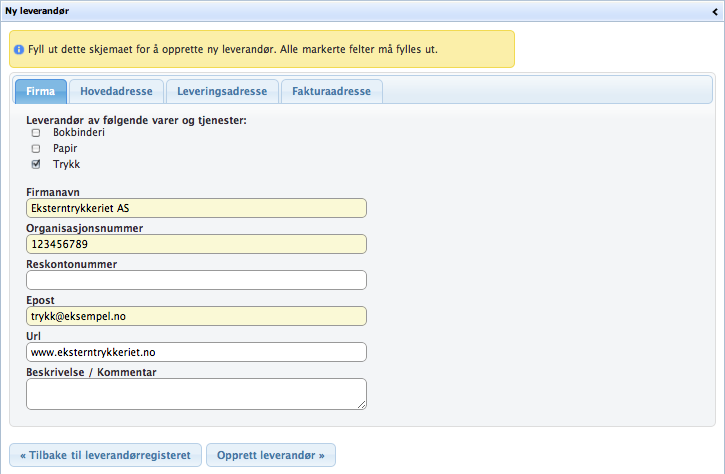This screenshot has height=474, width=725.
Task: Focus the Organisasjonsnummer field
Action: [x=196, y=244]
